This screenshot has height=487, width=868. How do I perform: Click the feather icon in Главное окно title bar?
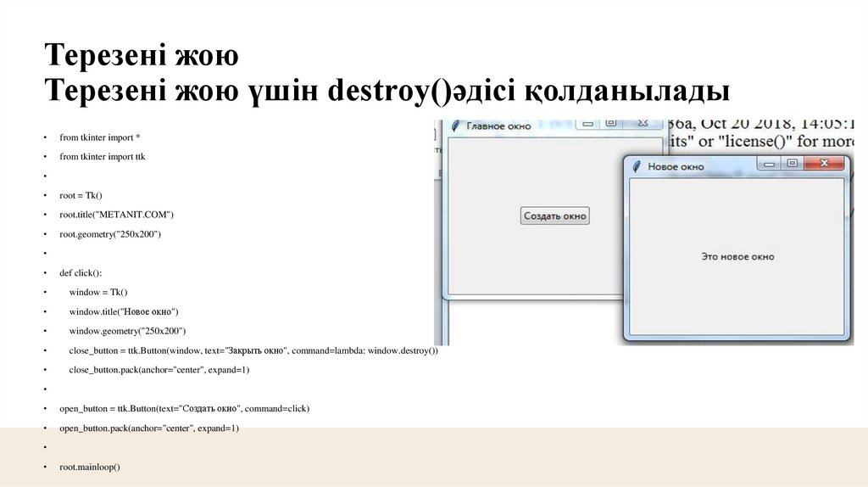coord(455,126)
